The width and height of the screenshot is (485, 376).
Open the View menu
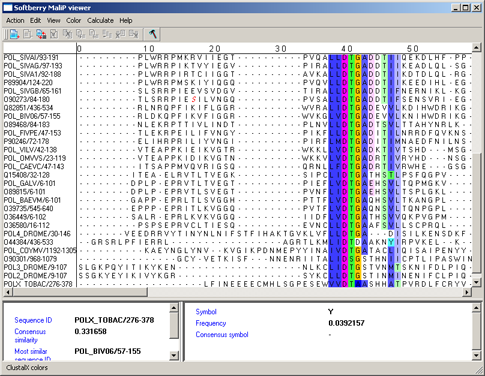[53, 20]
